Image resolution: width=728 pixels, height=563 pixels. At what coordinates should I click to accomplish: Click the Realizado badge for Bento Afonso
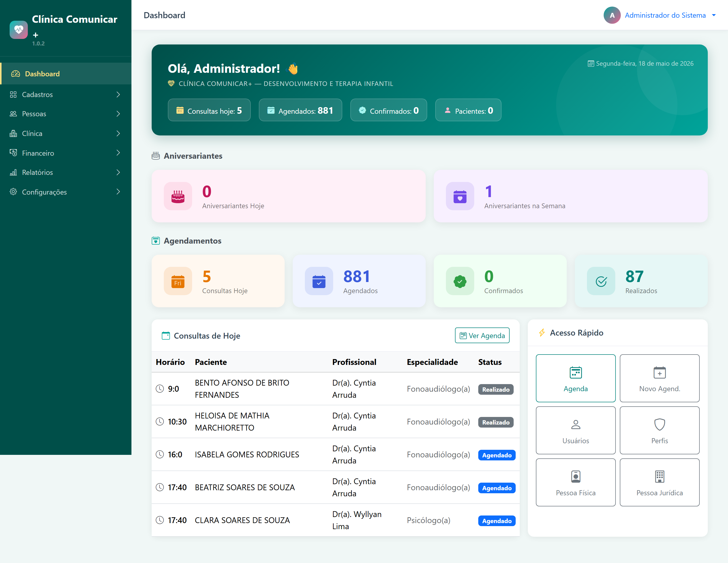click(x=496, y=389)
